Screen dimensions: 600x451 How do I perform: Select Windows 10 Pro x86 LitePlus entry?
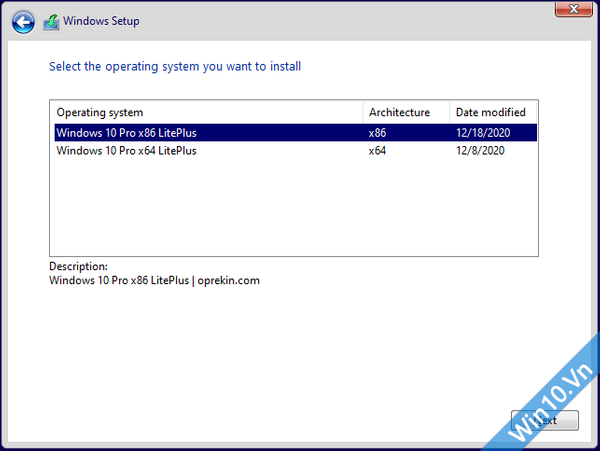click(x=126, y=132)
